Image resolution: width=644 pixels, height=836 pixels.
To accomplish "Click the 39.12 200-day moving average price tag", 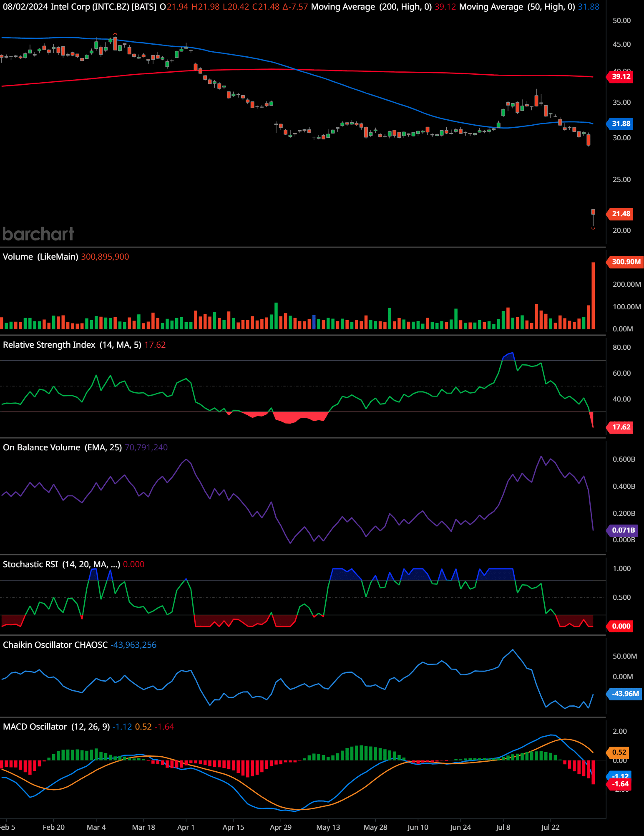I will [x=620, y=76].
